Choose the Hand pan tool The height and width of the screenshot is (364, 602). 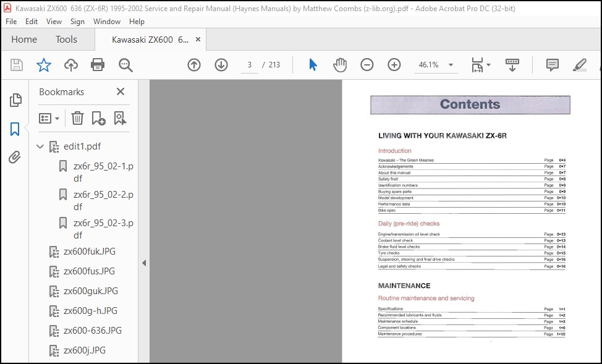point(340,65)
